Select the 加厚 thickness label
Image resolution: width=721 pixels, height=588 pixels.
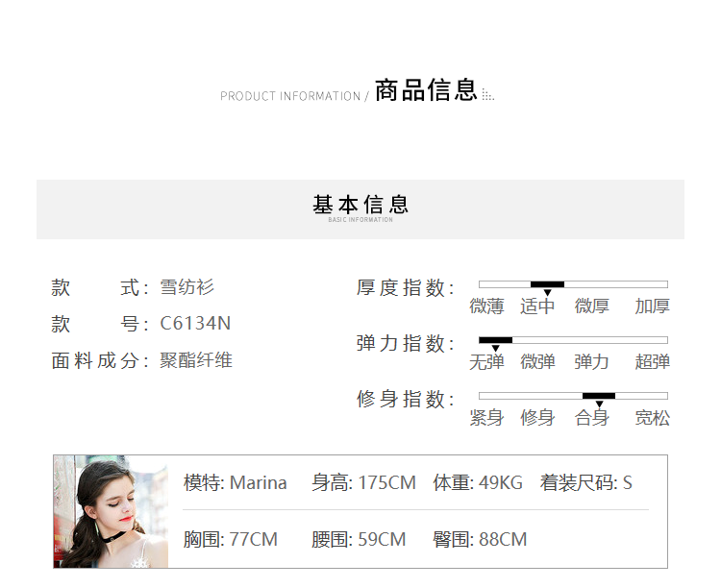click(652, 306)
